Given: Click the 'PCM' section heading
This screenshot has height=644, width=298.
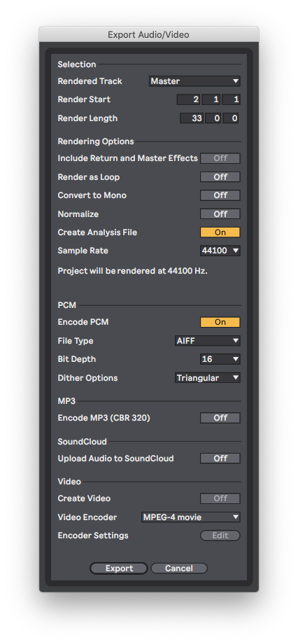Looking at the screenshot, I should [67, 305].
